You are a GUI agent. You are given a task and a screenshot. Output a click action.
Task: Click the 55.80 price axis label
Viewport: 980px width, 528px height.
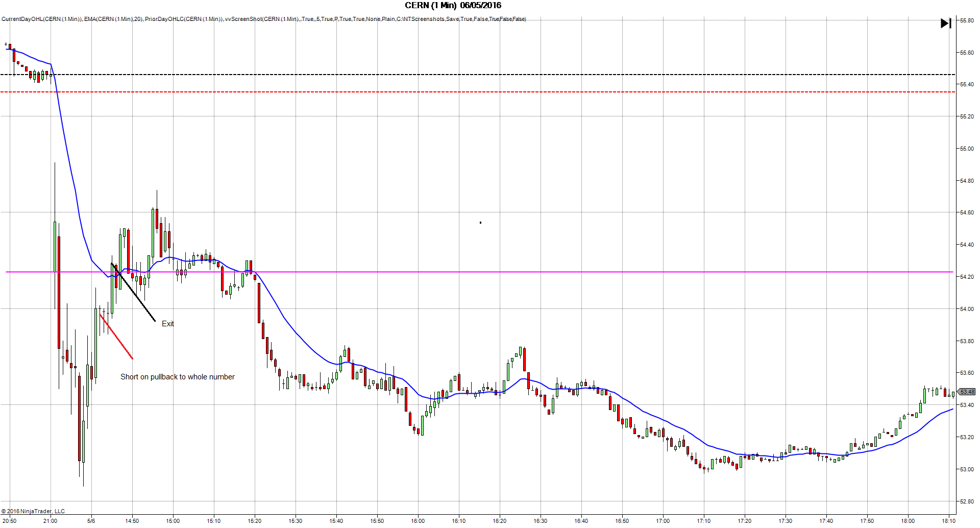point(967,20)
